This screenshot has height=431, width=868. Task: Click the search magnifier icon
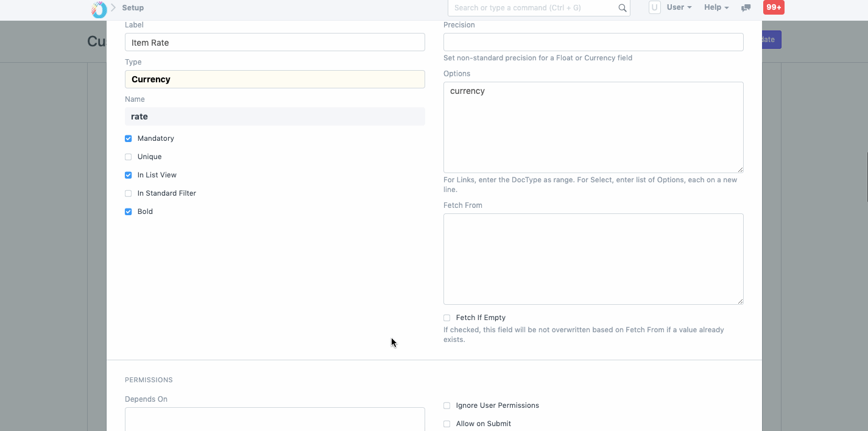(x=622, y=8)
